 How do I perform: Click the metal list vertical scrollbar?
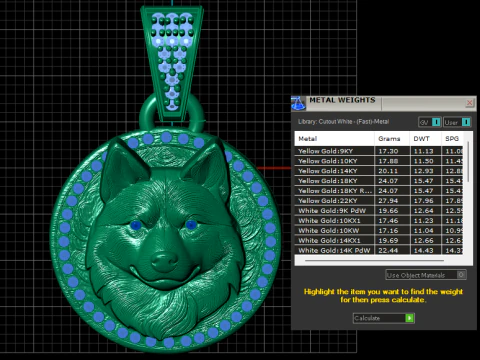pyautogui.click(x=468, y=162)
